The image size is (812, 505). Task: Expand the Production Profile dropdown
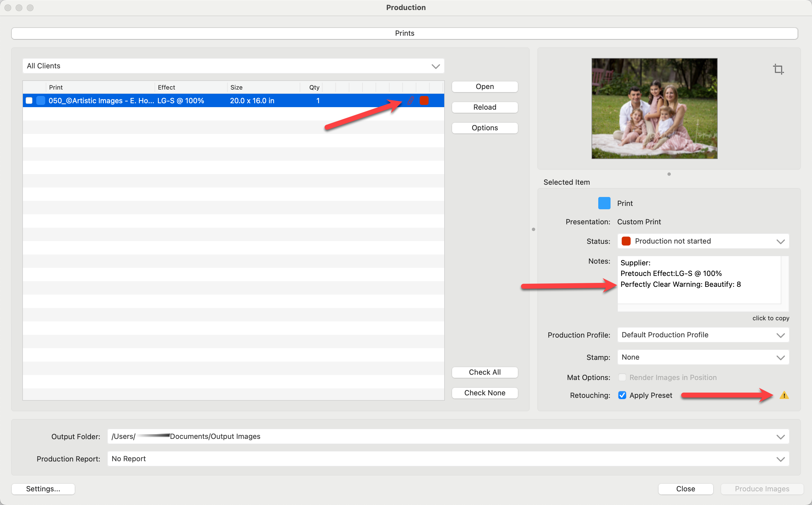[703, 335]
